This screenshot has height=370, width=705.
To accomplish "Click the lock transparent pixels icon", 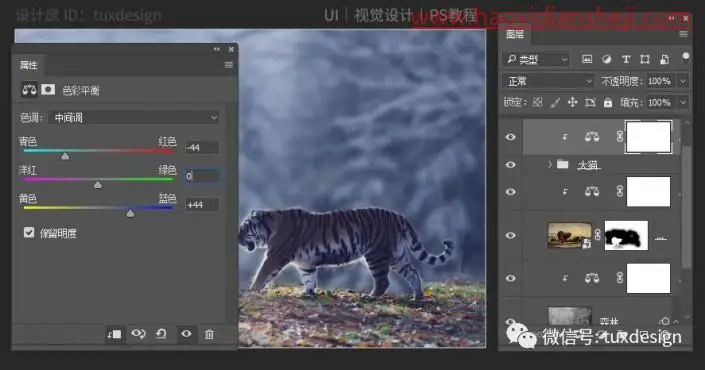I will (538, 103).
